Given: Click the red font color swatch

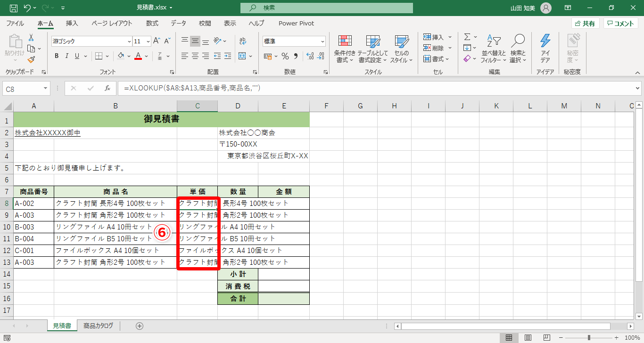Looking at the screenshot, I should pyautogui.click(x=138, y=56).
